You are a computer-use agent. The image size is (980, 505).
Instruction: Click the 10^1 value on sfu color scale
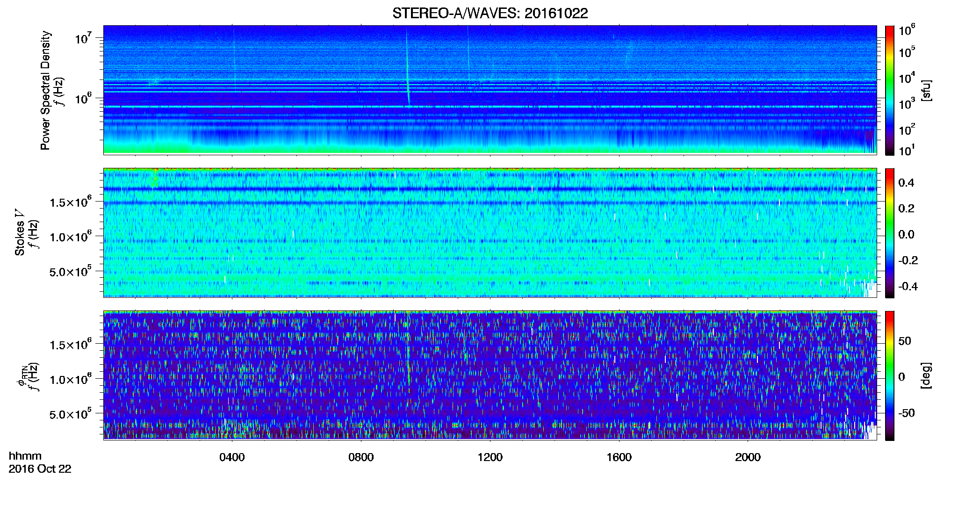[x=907, y=151]
